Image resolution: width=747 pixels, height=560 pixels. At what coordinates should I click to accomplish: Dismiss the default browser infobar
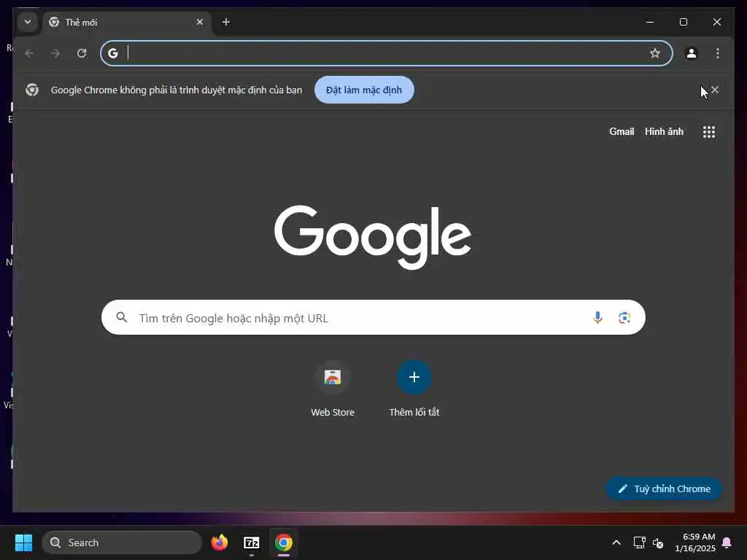[715, 90]
